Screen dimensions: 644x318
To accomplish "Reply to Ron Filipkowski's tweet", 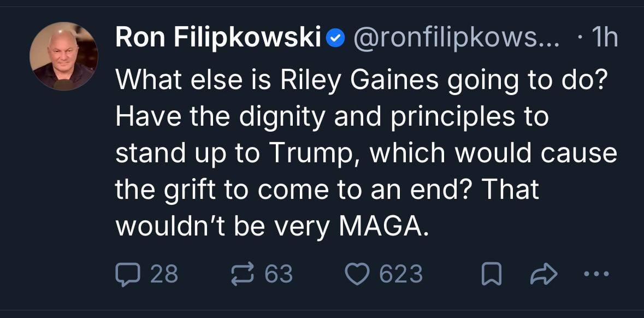I will pyautogui.click(x=127, y=274).
